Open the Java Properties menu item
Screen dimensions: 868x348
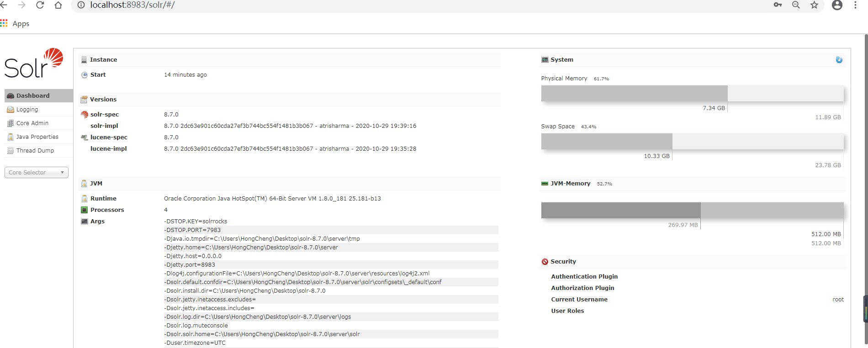tap(39, 137)
